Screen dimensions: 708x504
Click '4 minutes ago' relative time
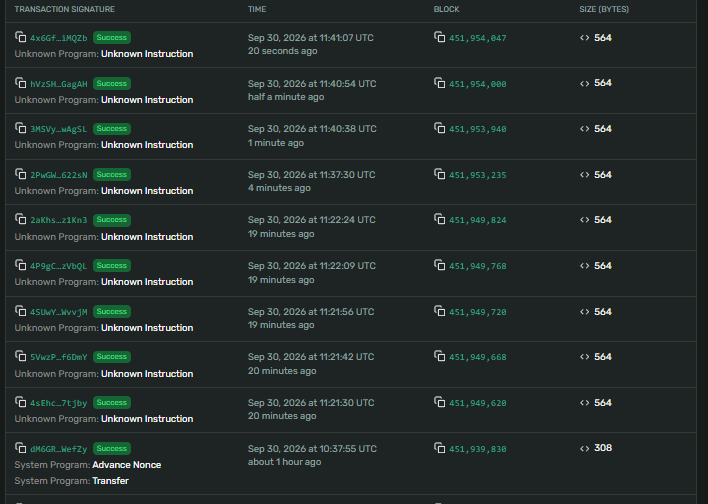(x=279, y=188)
